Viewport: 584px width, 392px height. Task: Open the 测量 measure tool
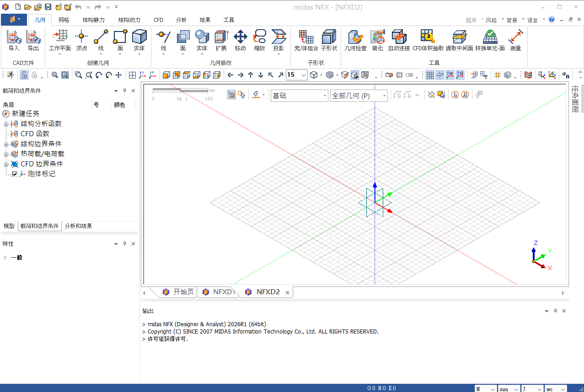tap(515, 37)
